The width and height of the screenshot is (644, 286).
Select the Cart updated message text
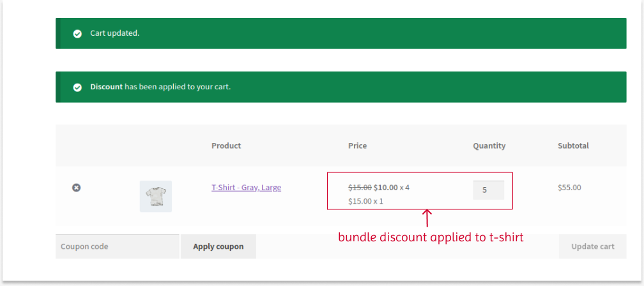click(115, 33)
